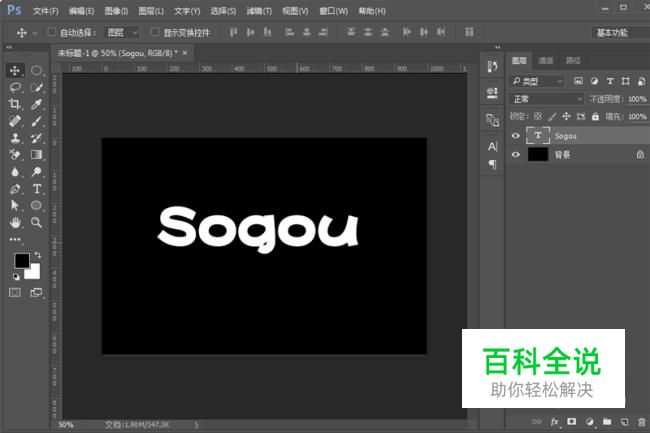
Task: Expand the status bar info arrow
Action: (196, 425)
